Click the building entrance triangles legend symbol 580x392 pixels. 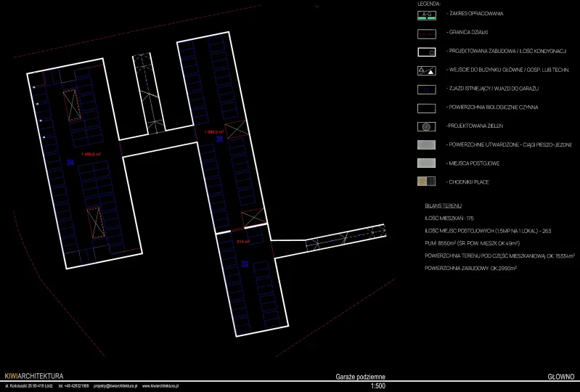point(426,70)
